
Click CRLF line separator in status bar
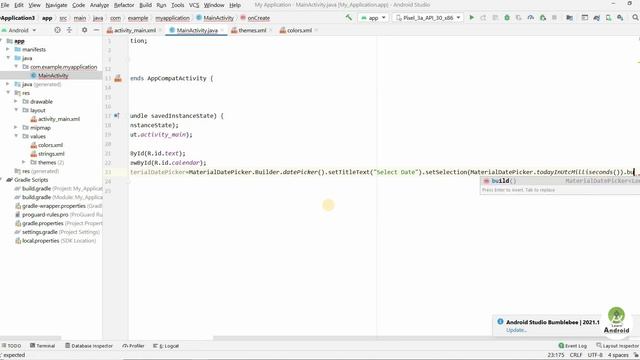pyautogui.click(x=576, y=355)
